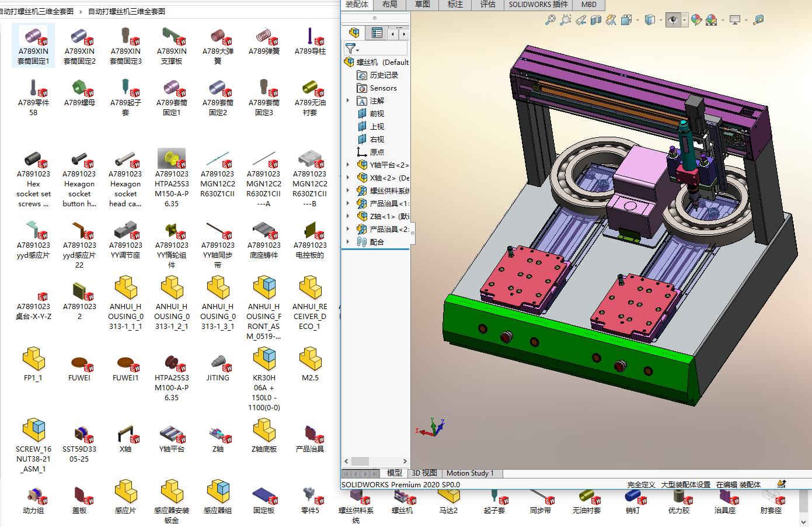This screenshot has height=527, width=812.
Task: Open the Hide/Show Items dropdown arrow
Action: tap(684, 20)
